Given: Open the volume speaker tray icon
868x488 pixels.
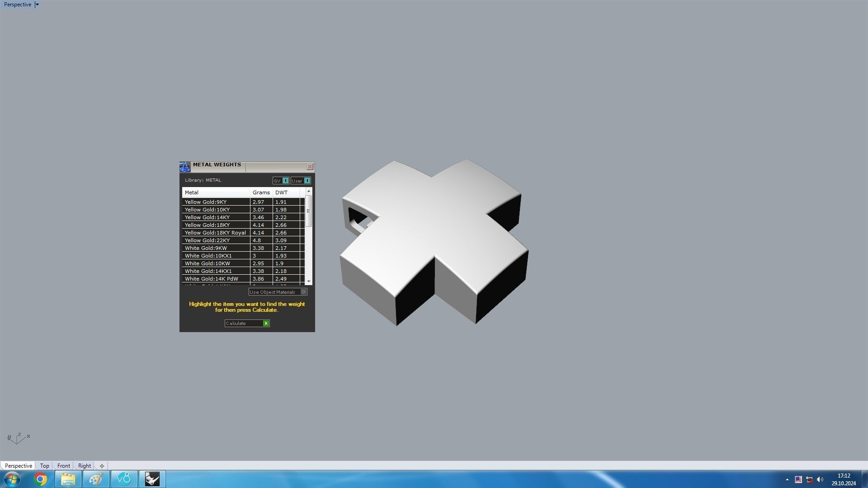Looking at the screenshot, I should [820, 479].
